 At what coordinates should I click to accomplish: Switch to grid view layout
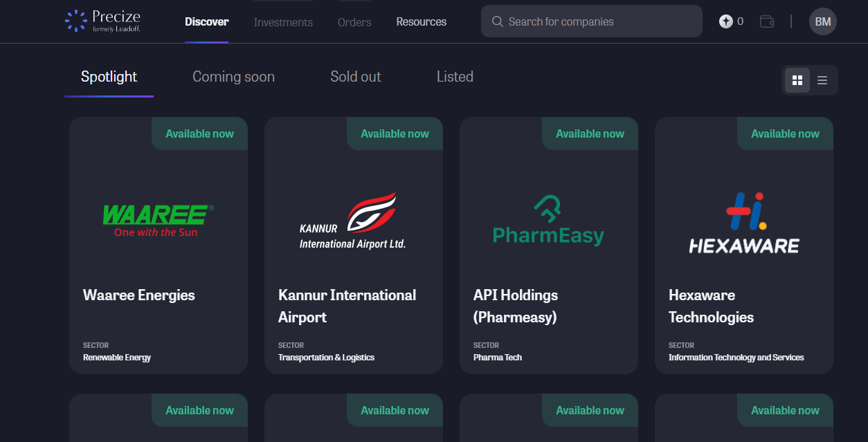pos(797,80)
